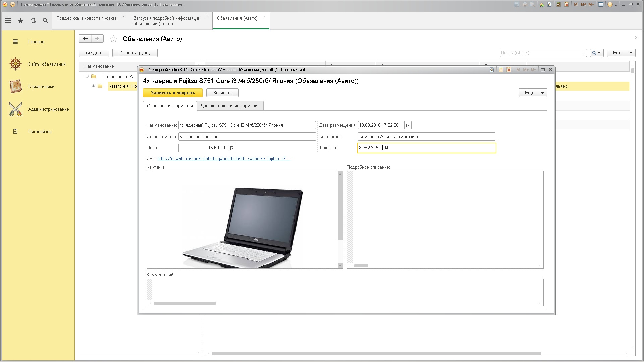Click the M- button in main title bar
Viewport: 644px width, 362px height.
[x=591, y=4]
